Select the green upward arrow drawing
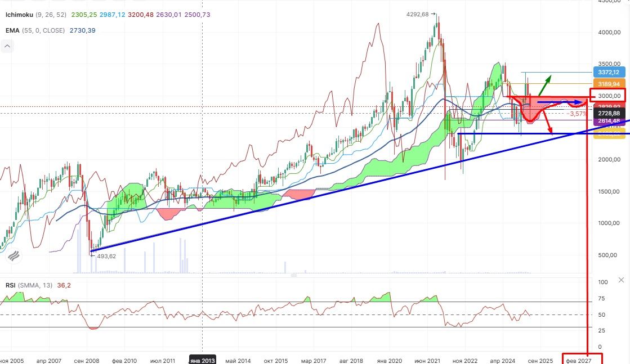The width and height of the screenshot is (630, 364). click(545, 86)
